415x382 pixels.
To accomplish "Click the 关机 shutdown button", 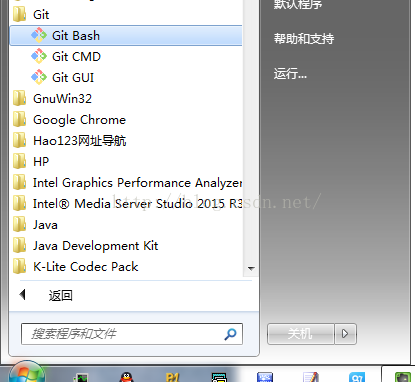I will [x=301, y=334].
